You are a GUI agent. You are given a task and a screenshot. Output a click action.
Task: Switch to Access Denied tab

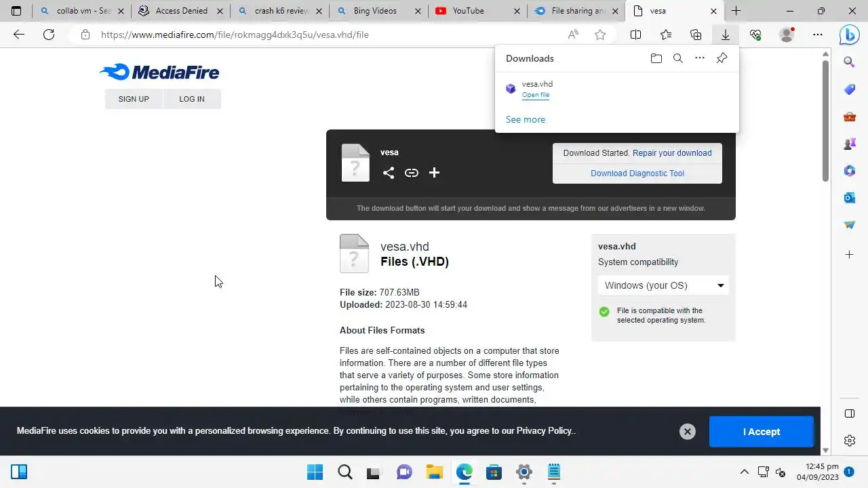180,11
